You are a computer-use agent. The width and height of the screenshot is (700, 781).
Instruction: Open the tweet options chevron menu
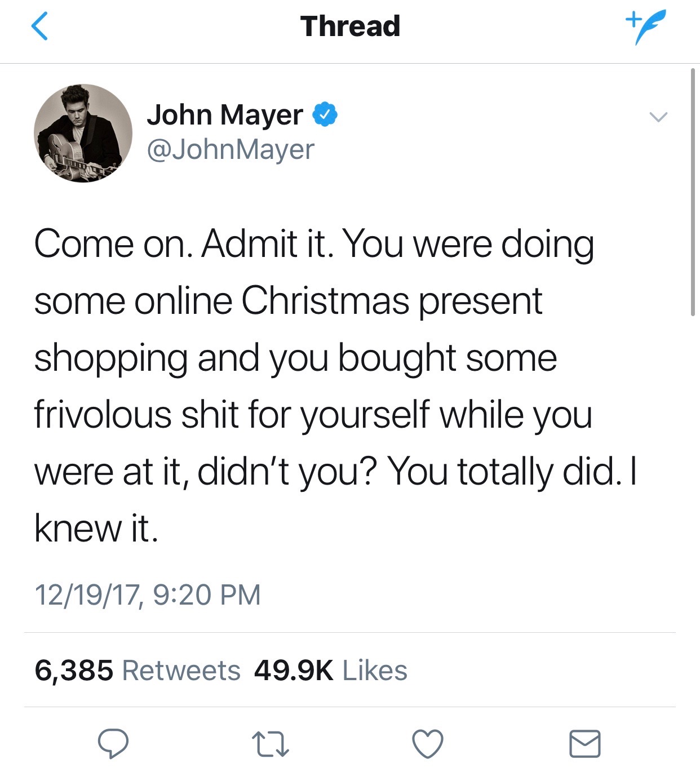pyautogui.click(x=658, y=117)
